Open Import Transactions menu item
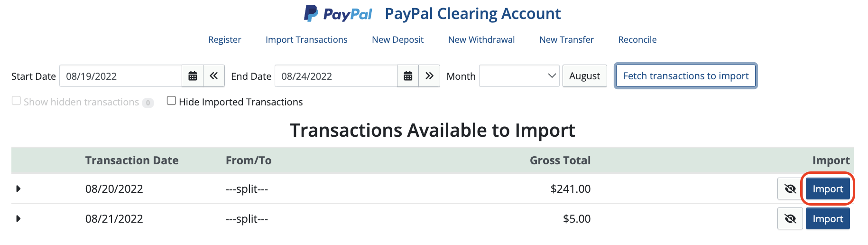Screen dimensions: 868x245 pyautogui.click(x=306, y=40)
